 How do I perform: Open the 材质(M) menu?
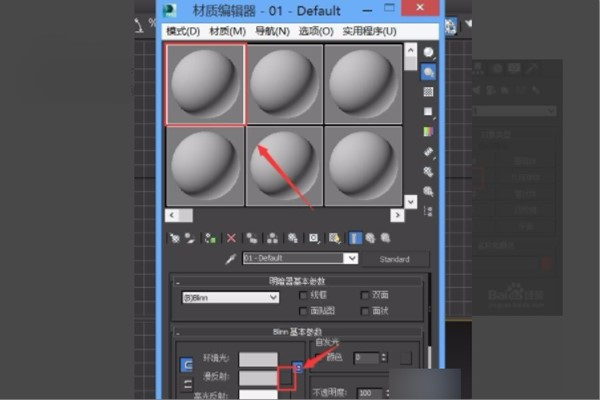click(x=227, y=31)
